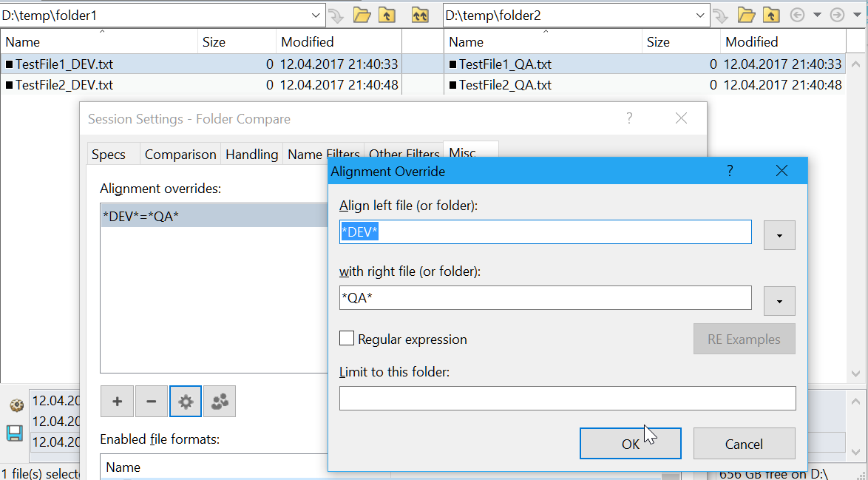Select TestFile1_QA.txt in right pane
Screen dimensions: 868x480
pos(645,64)
